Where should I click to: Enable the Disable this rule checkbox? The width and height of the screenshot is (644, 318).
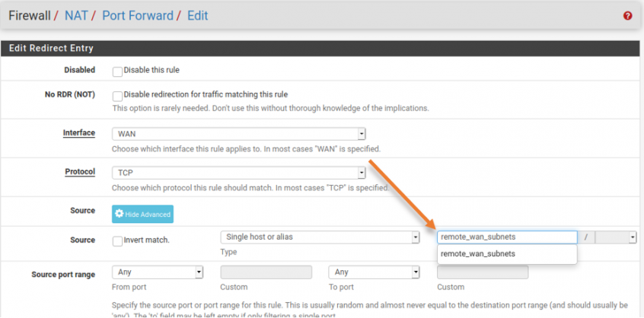pyautogui.click(x=117, y=72)
